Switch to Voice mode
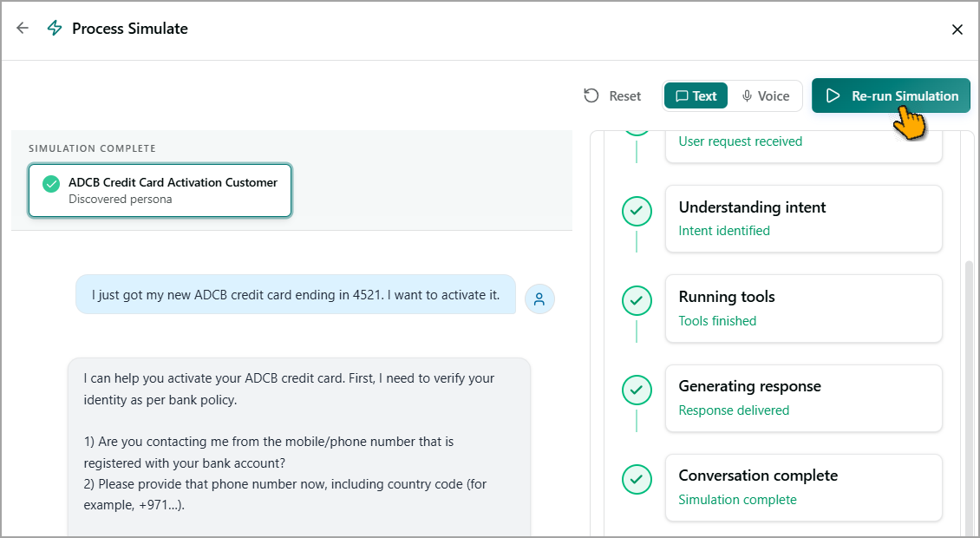Image resolution: width=980 pixels, height=538 pixels. pos(765,95)
